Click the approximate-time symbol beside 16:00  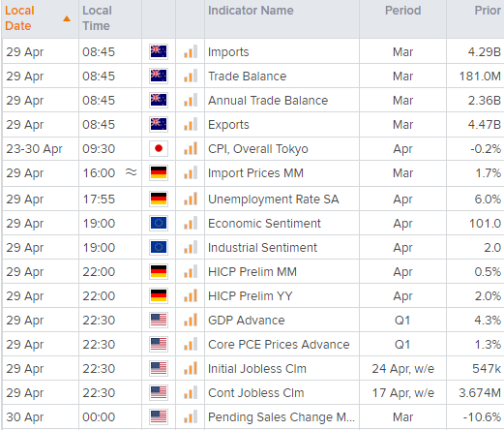coord(131,172)
